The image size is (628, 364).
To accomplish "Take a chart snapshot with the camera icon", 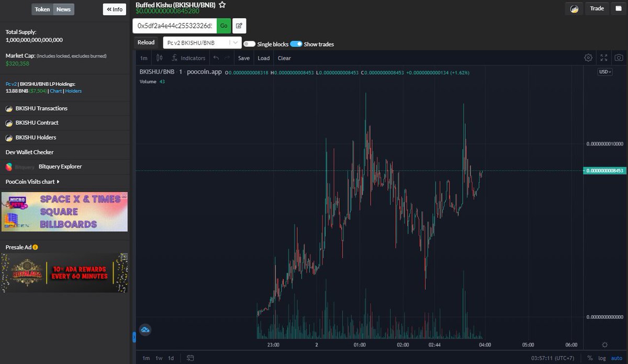I will click(619, 58).
